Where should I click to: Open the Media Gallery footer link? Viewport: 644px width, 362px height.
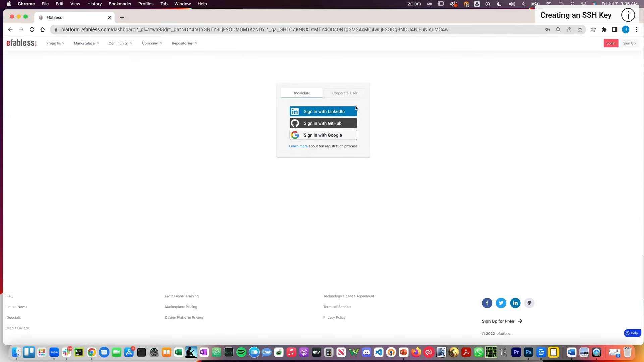pos(18,328)
